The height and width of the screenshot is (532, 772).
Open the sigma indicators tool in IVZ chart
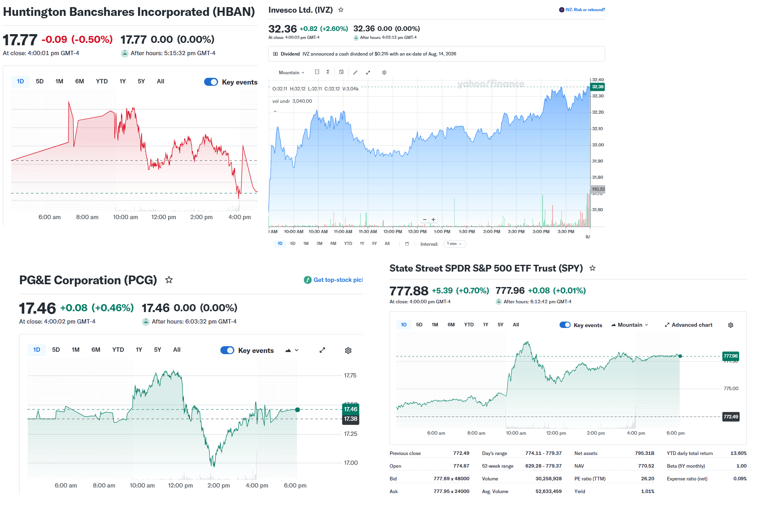(x=328, y=72)
